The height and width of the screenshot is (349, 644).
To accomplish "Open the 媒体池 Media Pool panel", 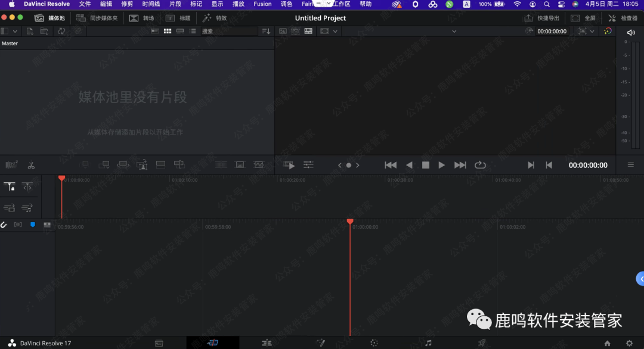I will (49, 18).
